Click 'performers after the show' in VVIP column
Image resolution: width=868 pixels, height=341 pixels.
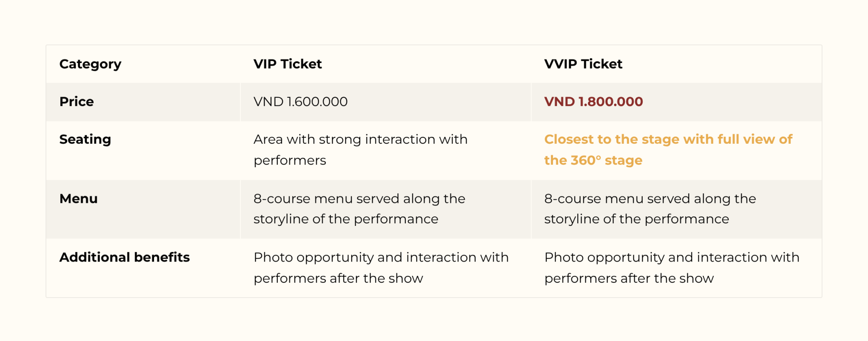point(629,278)
